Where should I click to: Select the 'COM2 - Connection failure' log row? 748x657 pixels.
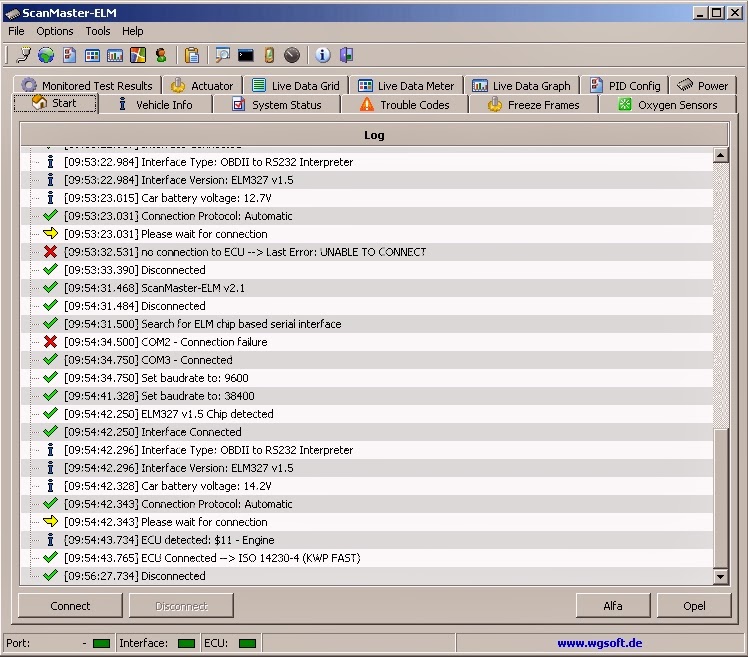tap(366, 342)
